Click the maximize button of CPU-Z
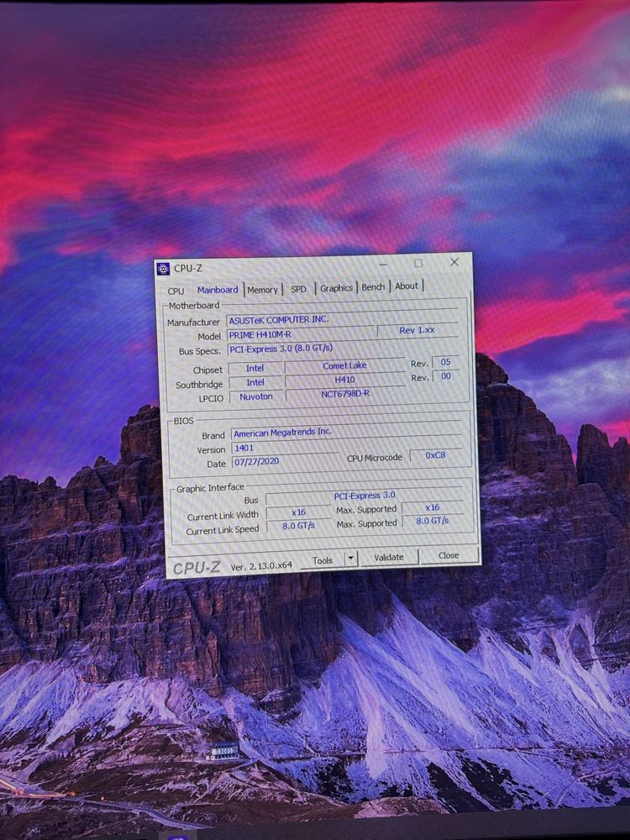 (417, 263)
